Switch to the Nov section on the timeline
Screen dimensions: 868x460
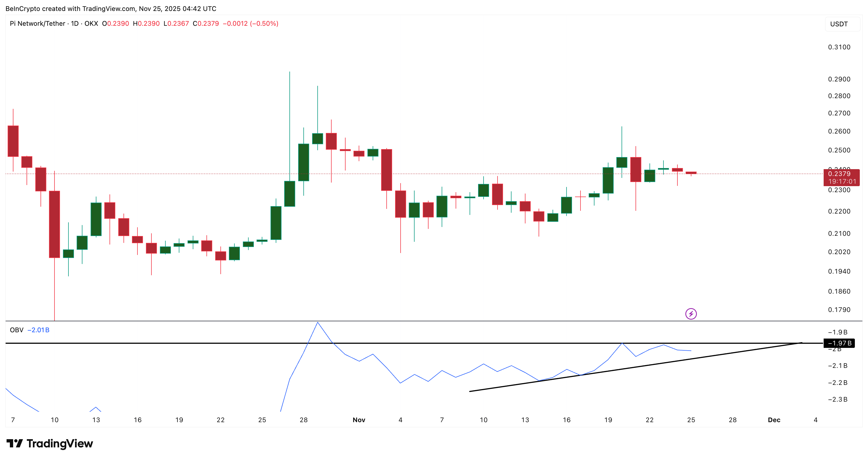[x=359, y=420]
